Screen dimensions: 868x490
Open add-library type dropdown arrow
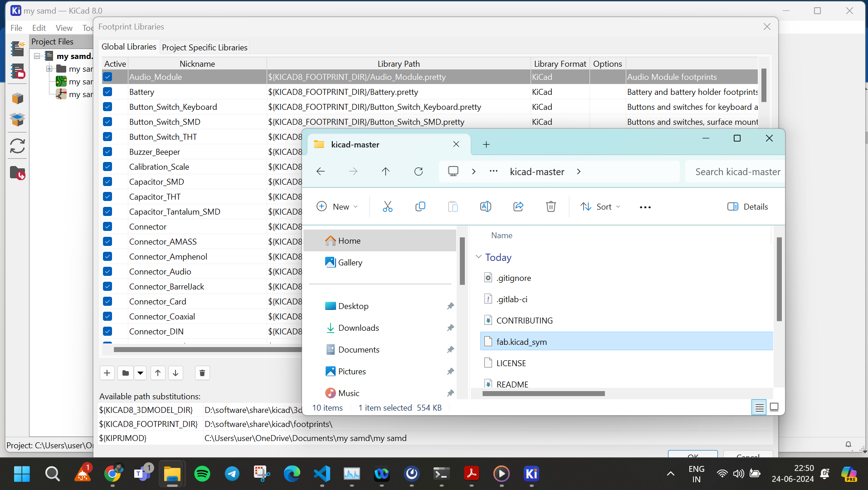[141, 373]
